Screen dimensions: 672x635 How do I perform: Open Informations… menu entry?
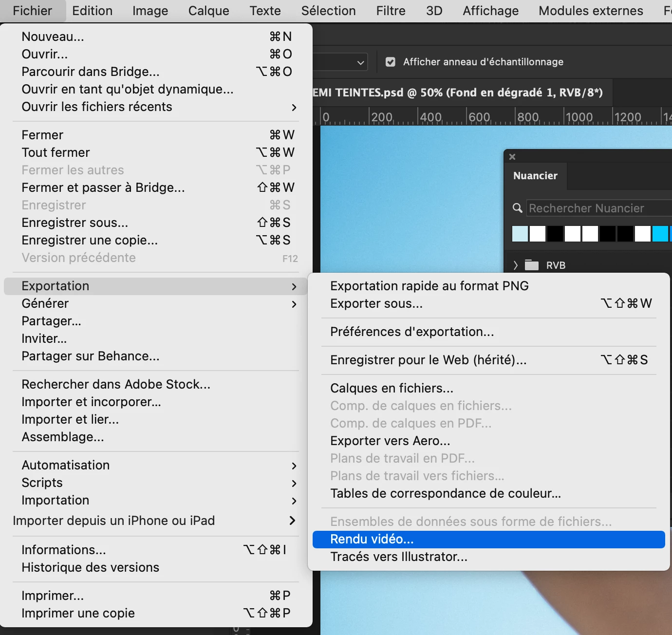pos(156,550)
